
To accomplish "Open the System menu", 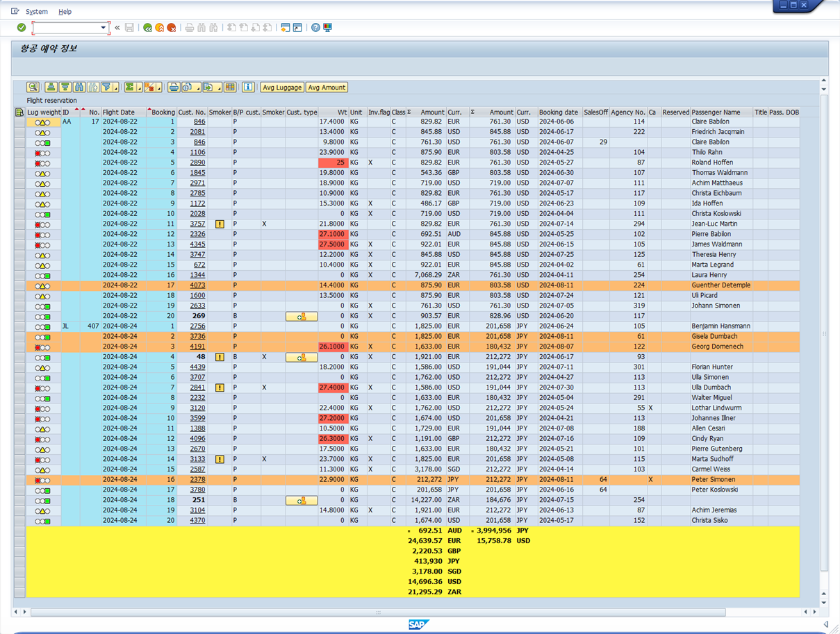I will click(37, 12).
